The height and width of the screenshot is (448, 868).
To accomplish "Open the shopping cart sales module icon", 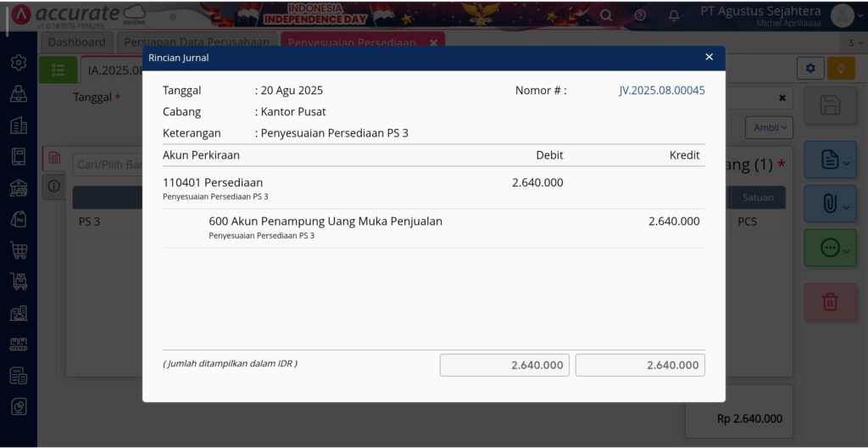I will pyautogui.click(x=19, y=250).
